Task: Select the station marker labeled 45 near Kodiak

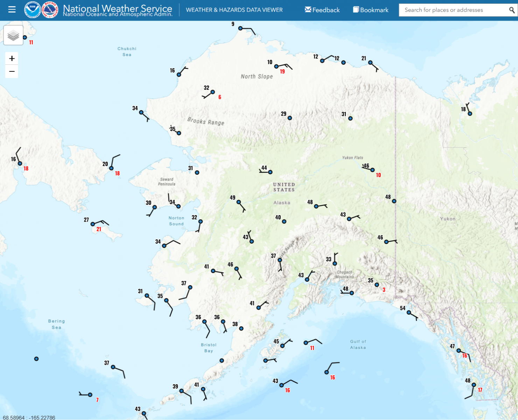Action: coord(282,346)
